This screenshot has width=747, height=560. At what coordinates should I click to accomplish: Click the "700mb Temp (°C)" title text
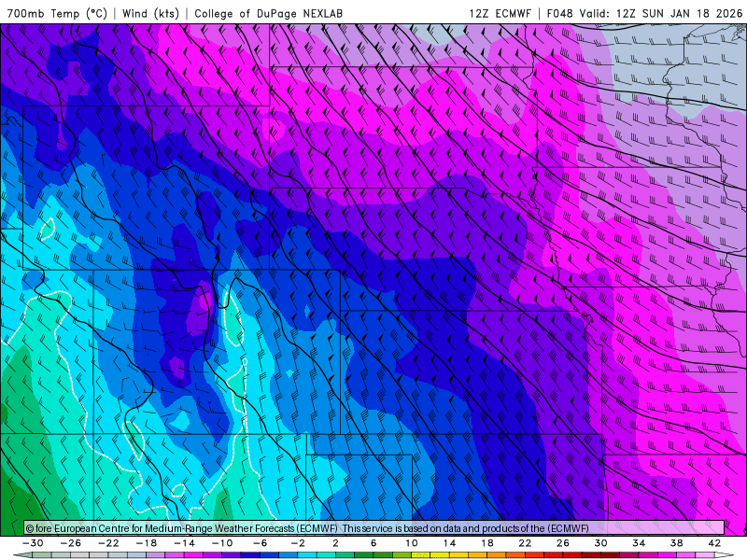point(57,13)
